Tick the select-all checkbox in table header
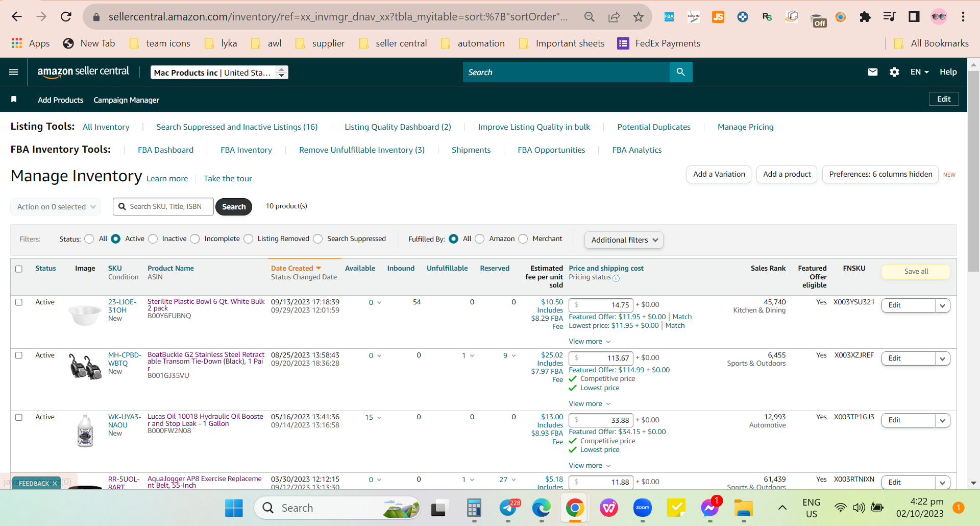 pos(19,269)
